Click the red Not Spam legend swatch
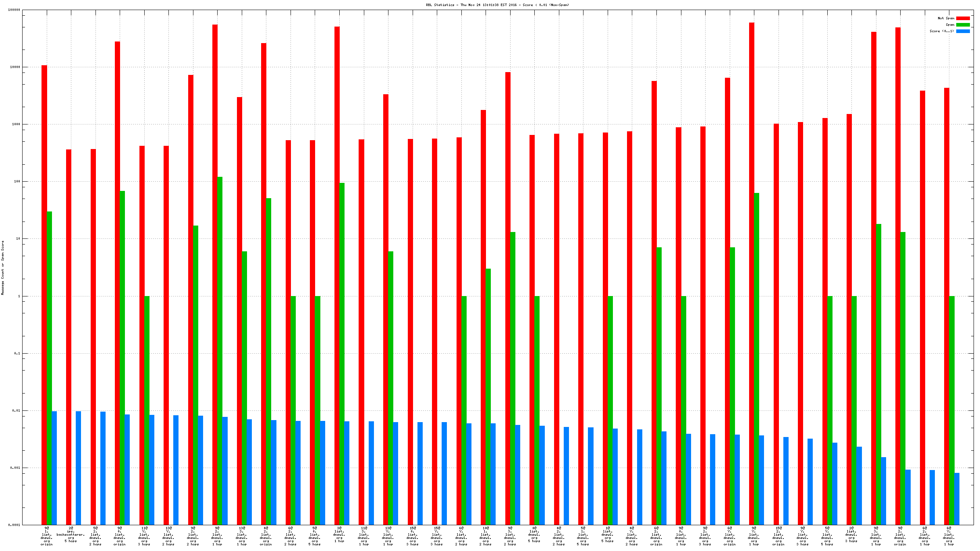 [x=963, y=19]
